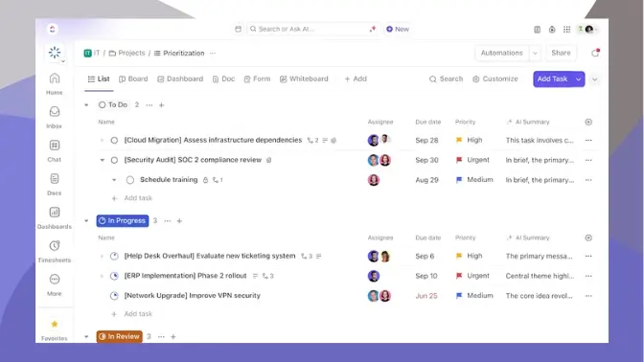Expand the Automations dropdown arrow
Image resolution: width=644 pixels, height=362 pixels.
[x=535, y=53]
